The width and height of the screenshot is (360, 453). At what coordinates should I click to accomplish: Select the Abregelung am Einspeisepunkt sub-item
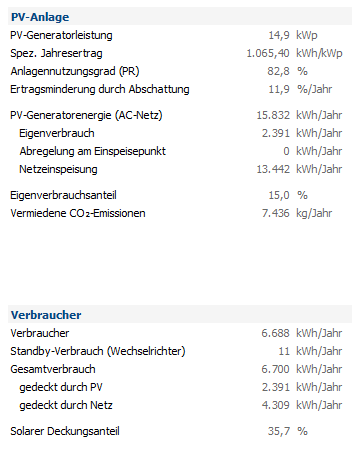[x=92, y=151]
